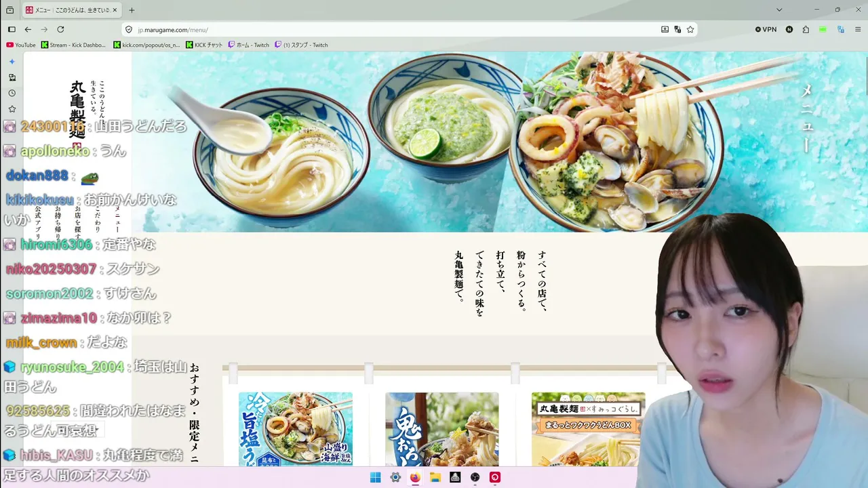This screenshot has width=868, height=488.
Task: Open bookmarks star icon in sidebar
Action: pyautogui.click(x=12, y=108)
